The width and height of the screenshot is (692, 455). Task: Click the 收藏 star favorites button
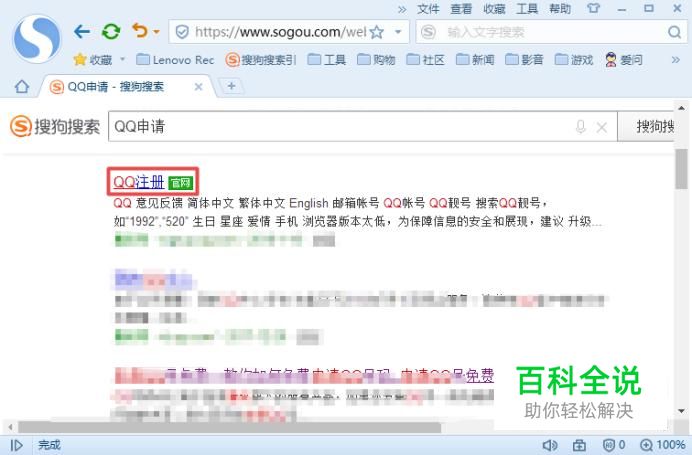coord(93,60)
